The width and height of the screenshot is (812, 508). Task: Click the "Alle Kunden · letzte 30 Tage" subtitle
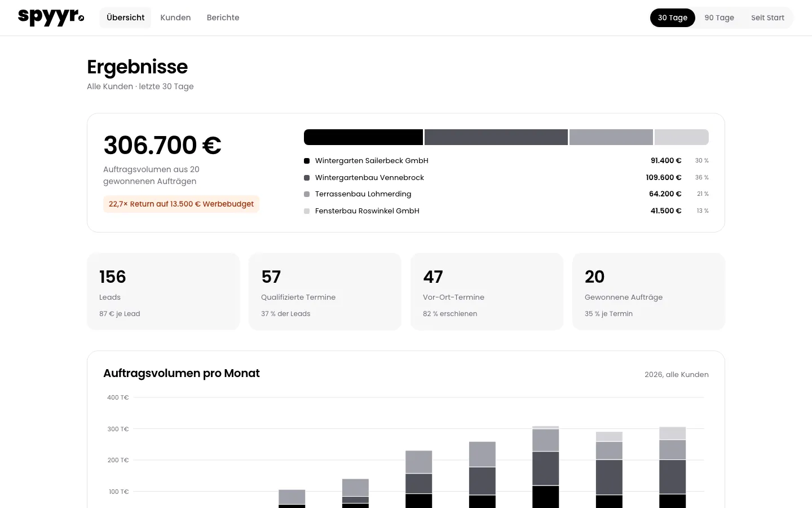coord(140,86)
